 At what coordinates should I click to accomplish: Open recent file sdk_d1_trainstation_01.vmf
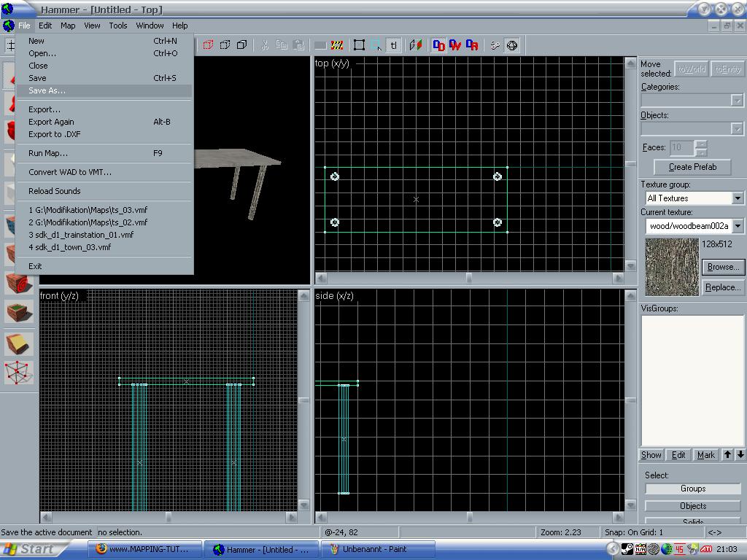coord(104,235)
